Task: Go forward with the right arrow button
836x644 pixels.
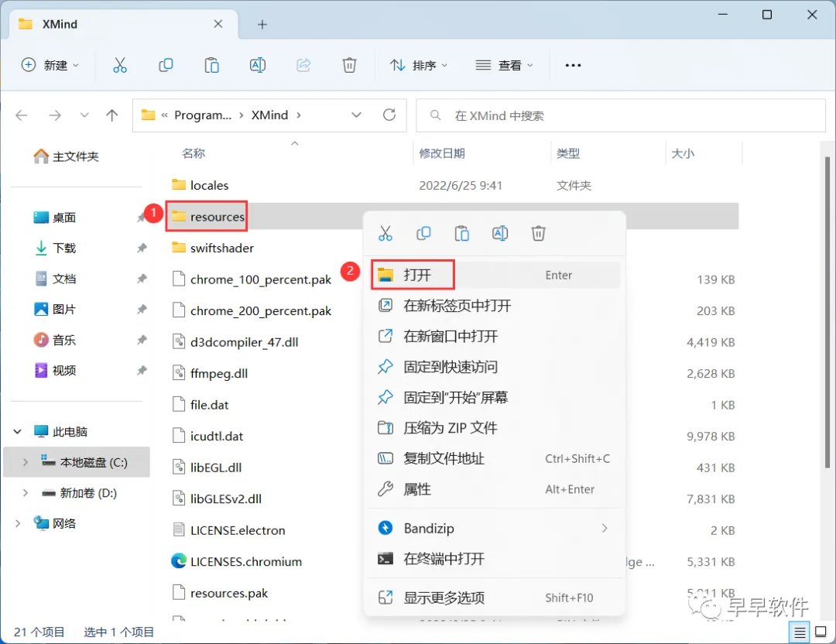Action: coord(55,115)
